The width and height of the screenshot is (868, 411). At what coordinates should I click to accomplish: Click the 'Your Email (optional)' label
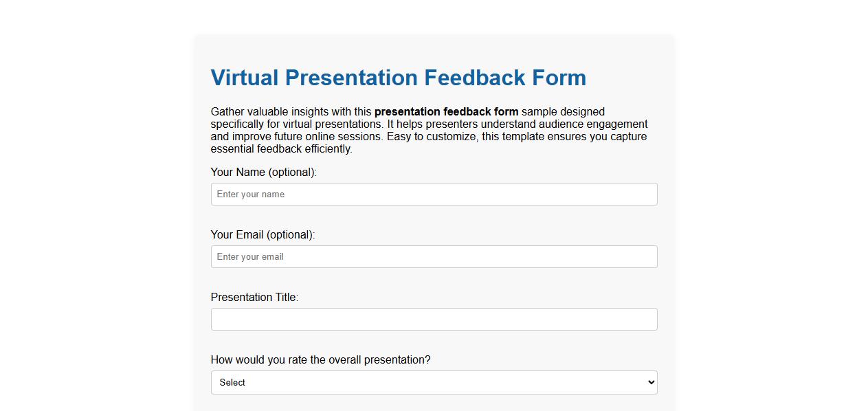pos(263,234)
